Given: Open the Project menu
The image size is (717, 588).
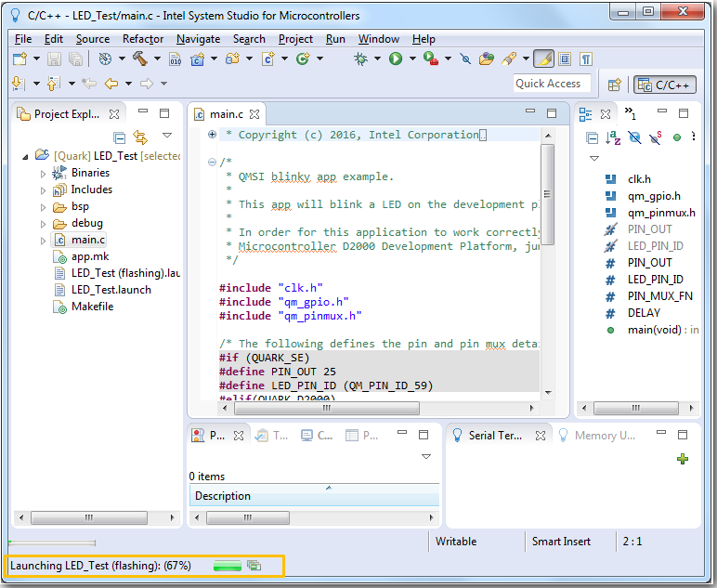Looking at the screenshot, I should tap(295, 39).
